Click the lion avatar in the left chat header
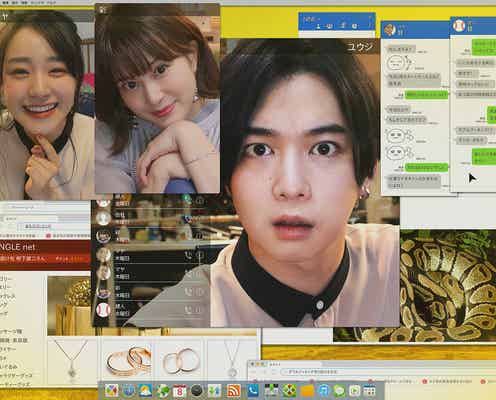Viewport: 496px width, 400px height. point(389,30)
